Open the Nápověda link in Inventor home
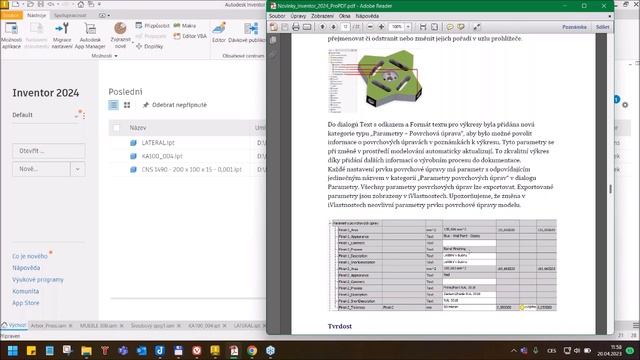This screenshot has width=640, height=360. click(x=26, y=268)
